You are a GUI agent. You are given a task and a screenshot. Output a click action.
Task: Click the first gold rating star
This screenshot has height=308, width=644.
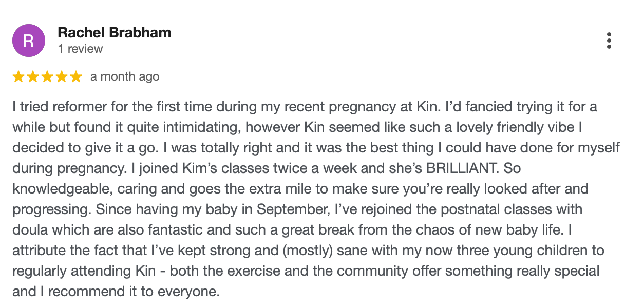tap(18, 77)
